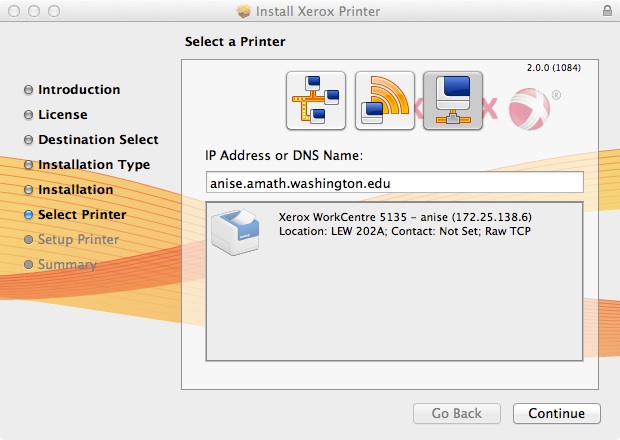Click the Select Printer step

[x=75, y=215]
